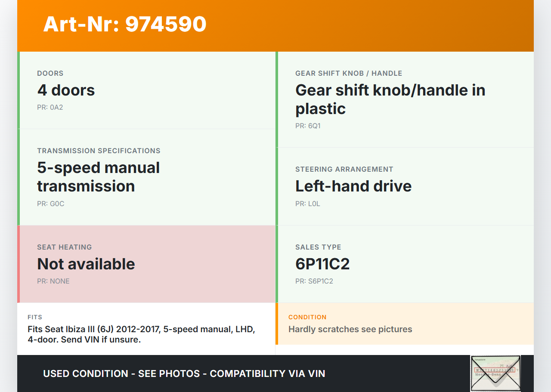Click the Sales Type 6P11C2 value
The image size is (551, 392).
tap(322, 264)
